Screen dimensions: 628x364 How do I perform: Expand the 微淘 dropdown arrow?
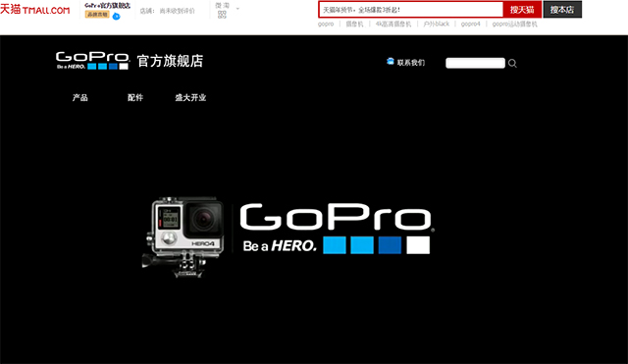(237, 9)
